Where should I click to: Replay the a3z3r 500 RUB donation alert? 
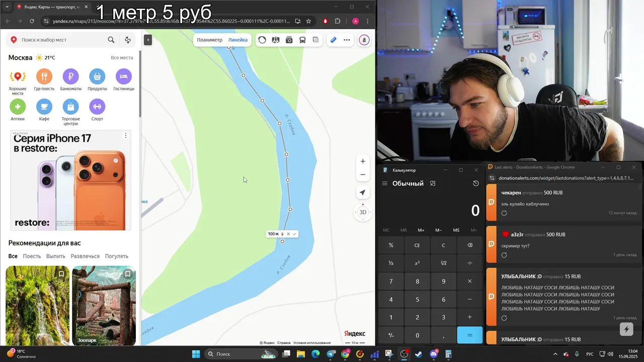[x=504, y=255]
